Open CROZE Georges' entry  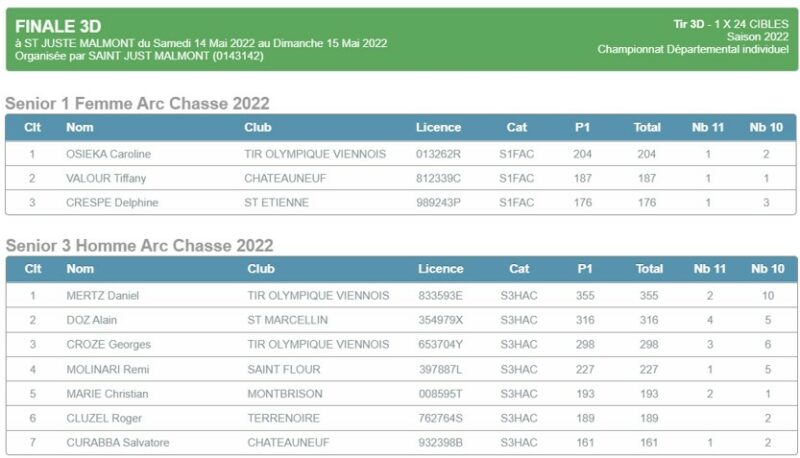108,345
